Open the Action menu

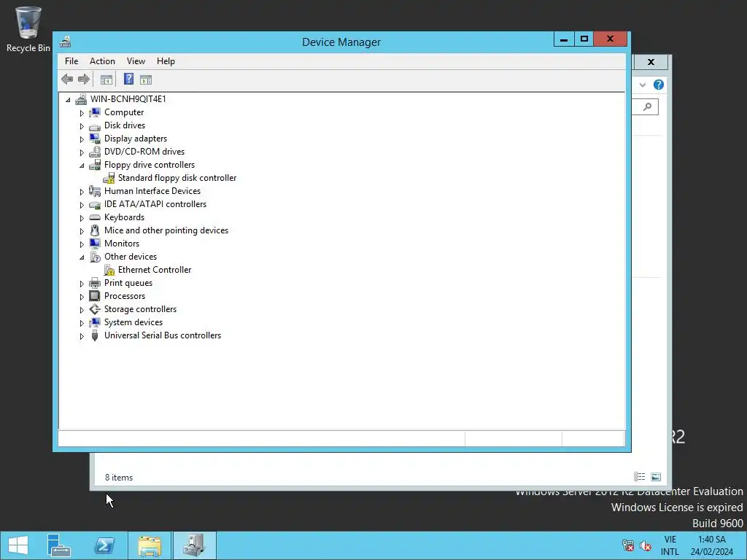102,61
